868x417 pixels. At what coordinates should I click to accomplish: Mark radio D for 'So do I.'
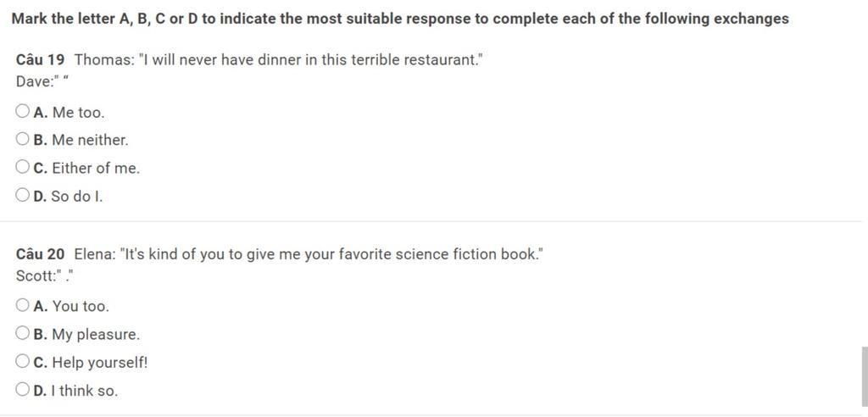[x=22, y=195]
